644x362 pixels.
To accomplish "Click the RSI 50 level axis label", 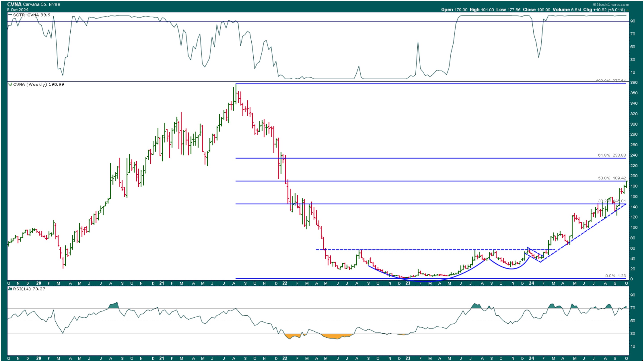I will tap(633, 321).
